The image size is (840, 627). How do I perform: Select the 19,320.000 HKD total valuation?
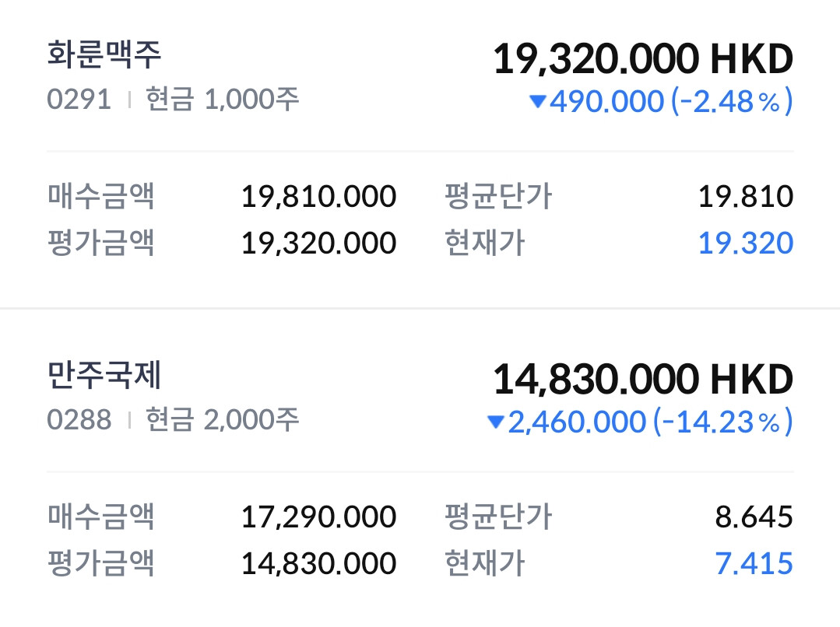[643, 59]
